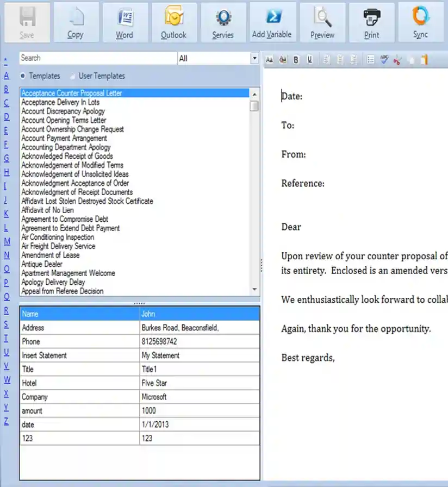Select the Amendment of Lease template
Viewport: 448px width, 487px height.
coord(51,255)
